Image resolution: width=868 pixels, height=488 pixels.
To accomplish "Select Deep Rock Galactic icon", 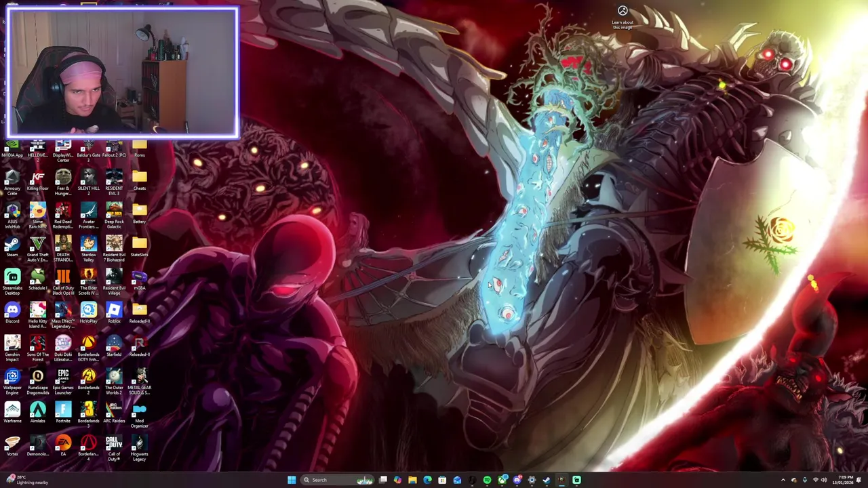I will tap(114, 216).
